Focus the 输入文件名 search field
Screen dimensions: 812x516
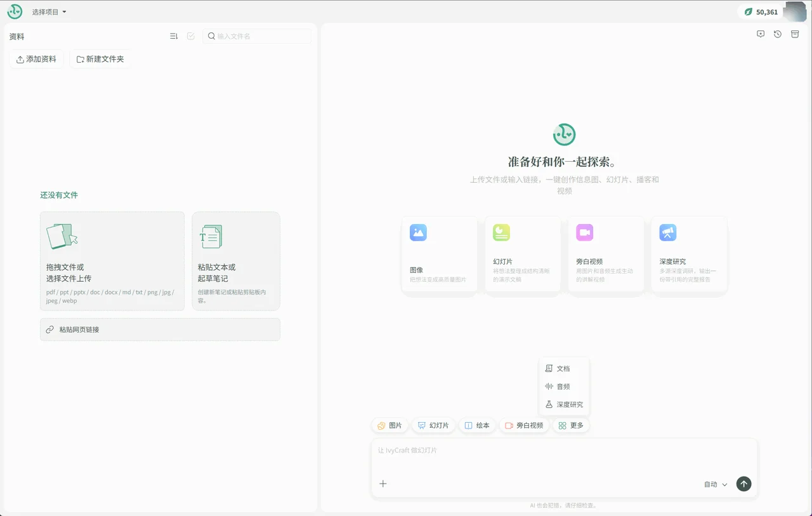(257, 36)
